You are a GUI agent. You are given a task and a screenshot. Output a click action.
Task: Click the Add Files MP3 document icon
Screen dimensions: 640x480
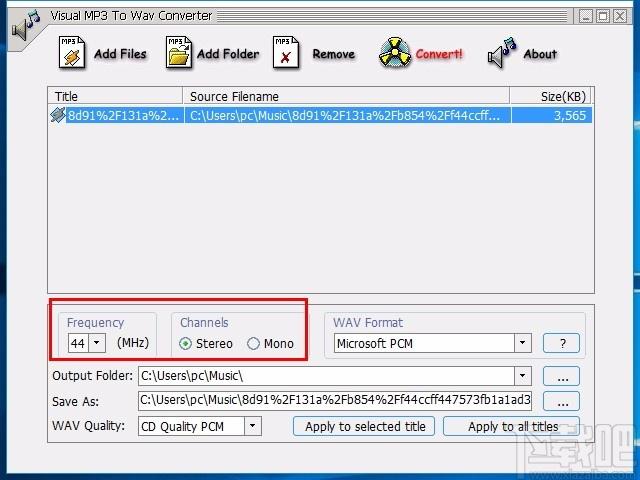[72, 52]
